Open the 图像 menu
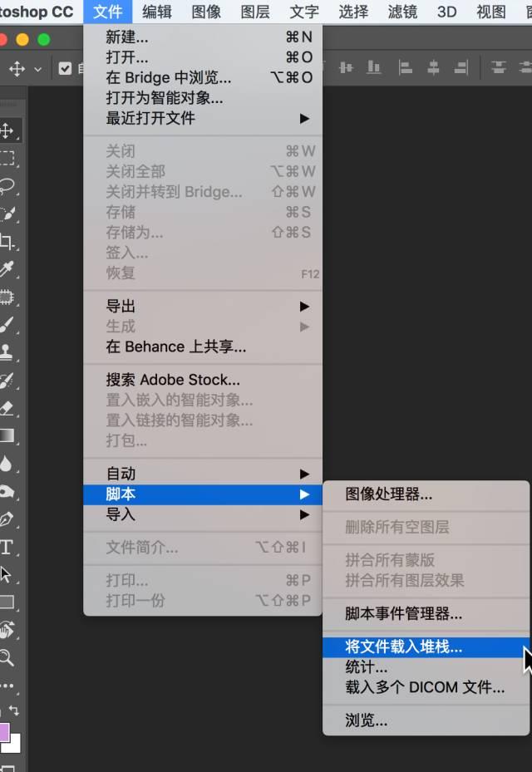Viewport: 532px width, 772px height. click(206, 12)
